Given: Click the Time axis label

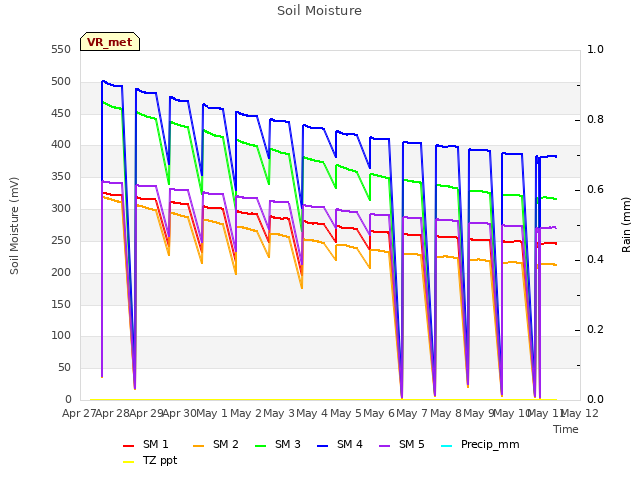Looking at the screenshot, I should click(566, 429).
